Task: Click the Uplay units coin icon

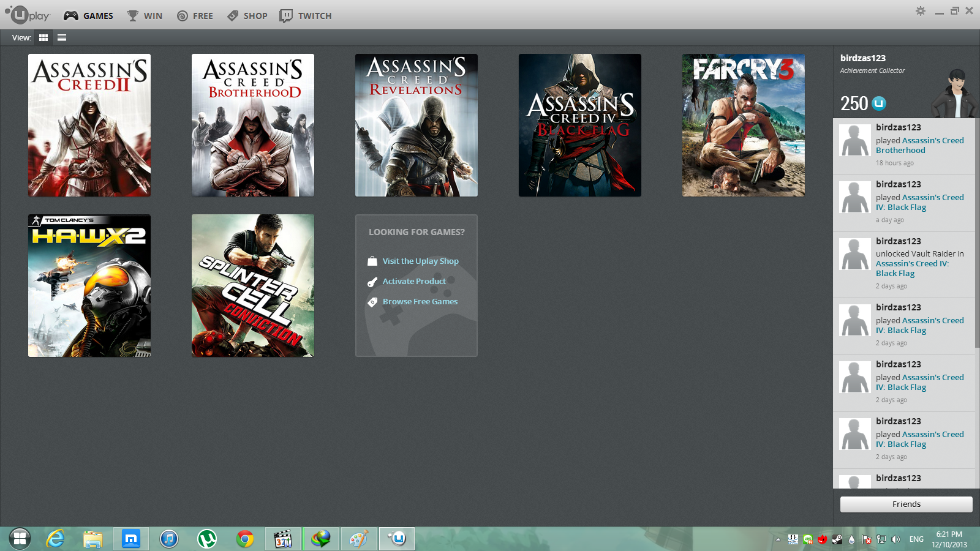Action: pos(879,103)
